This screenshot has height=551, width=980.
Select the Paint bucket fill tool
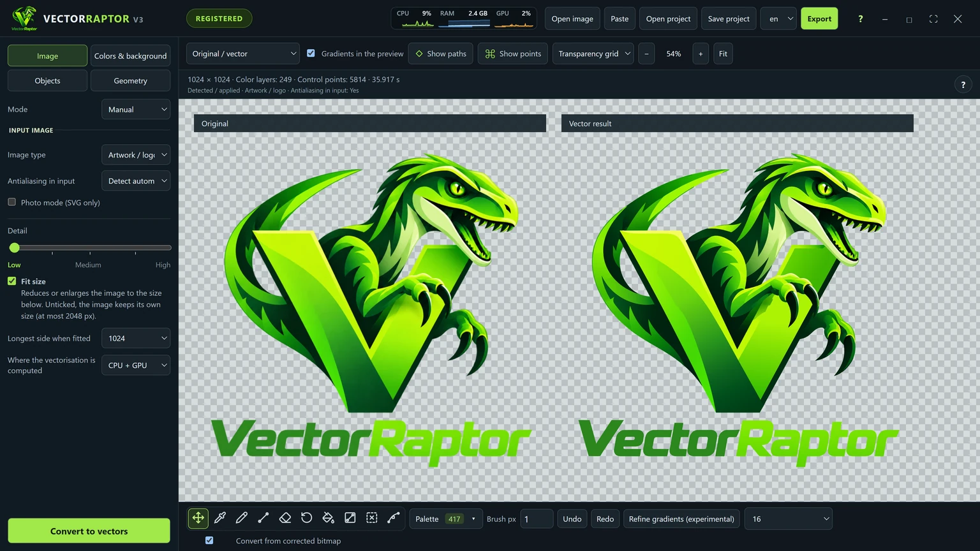point(329,518)
